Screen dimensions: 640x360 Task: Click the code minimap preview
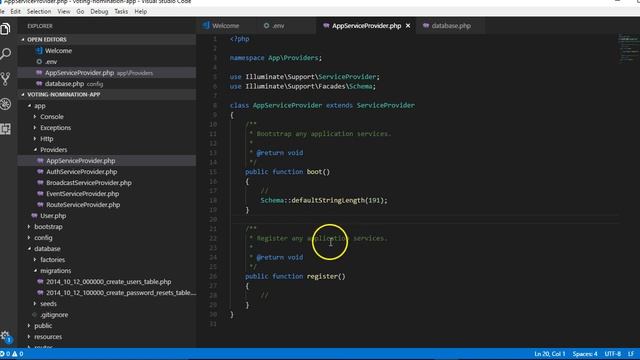coord(629,48)
